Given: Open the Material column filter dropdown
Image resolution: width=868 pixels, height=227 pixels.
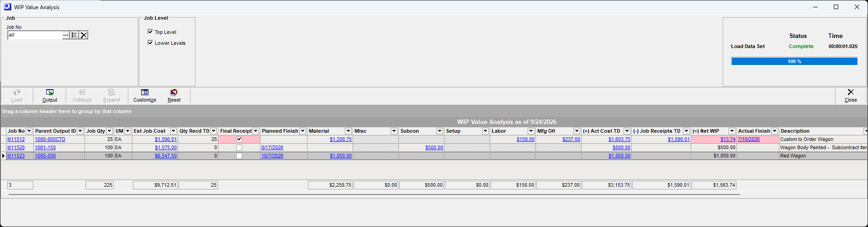Looking at the screenshot, I should pyautogui.click(x=348, y=131).
